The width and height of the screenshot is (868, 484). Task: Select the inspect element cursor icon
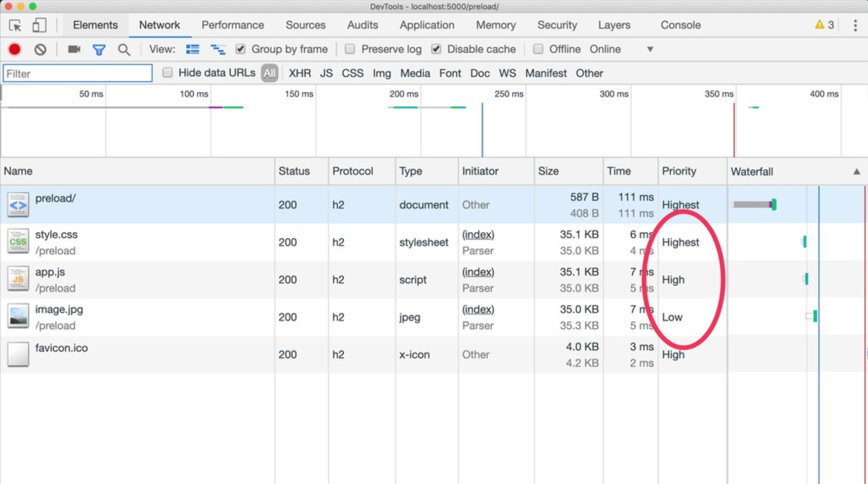point(15,26)
